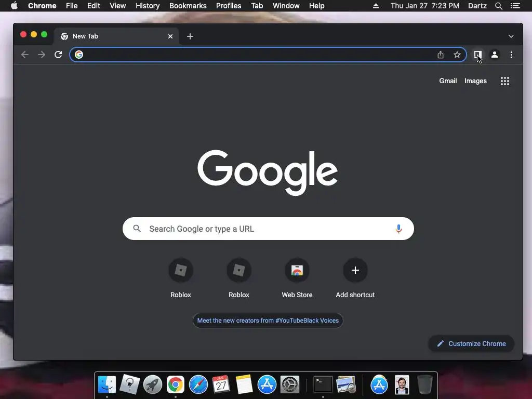Open the Help menu
Image resolution: width=532 pixels, height=399 pixels.
click(316, 6)
